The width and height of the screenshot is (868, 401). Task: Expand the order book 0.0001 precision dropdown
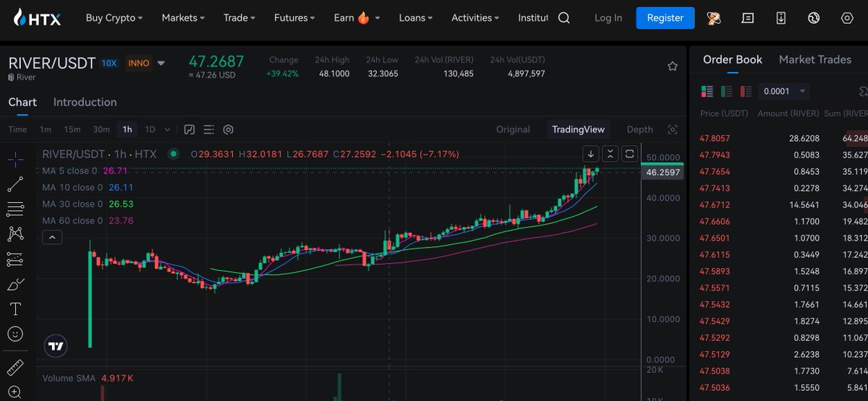(784, 91)
